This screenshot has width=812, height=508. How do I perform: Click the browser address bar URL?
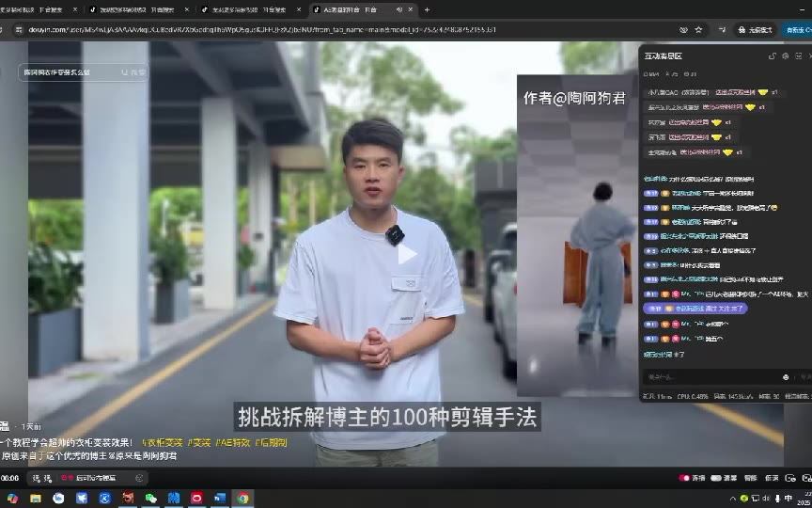point(282,30)
